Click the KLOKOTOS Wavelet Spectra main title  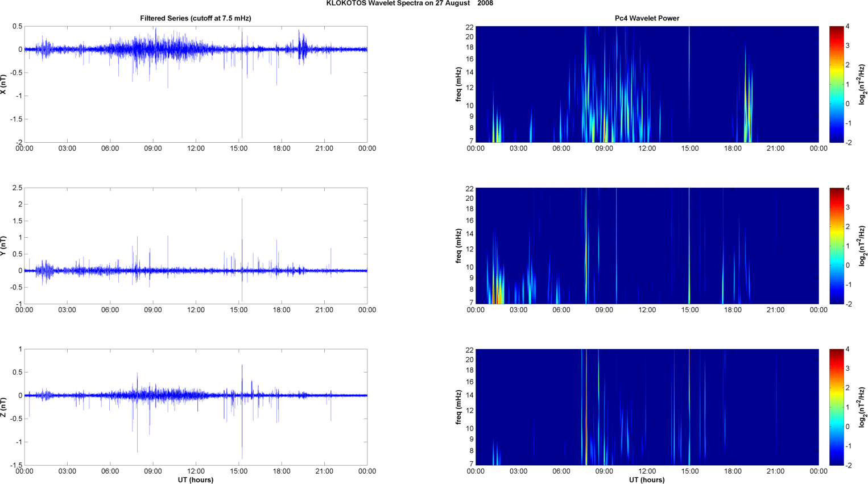(410, 3)
